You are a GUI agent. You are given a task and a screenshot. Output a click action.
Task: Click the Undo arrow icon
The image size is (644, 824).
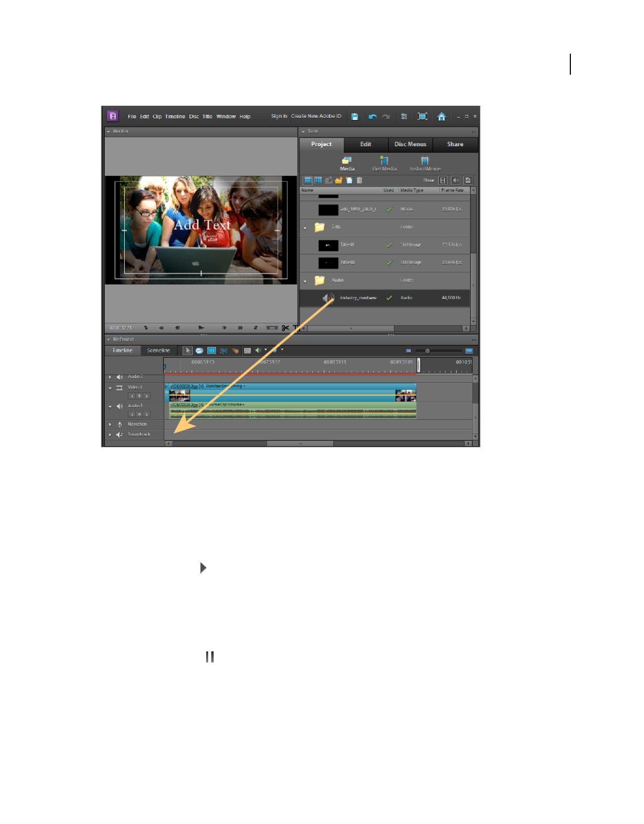point(373,116)
